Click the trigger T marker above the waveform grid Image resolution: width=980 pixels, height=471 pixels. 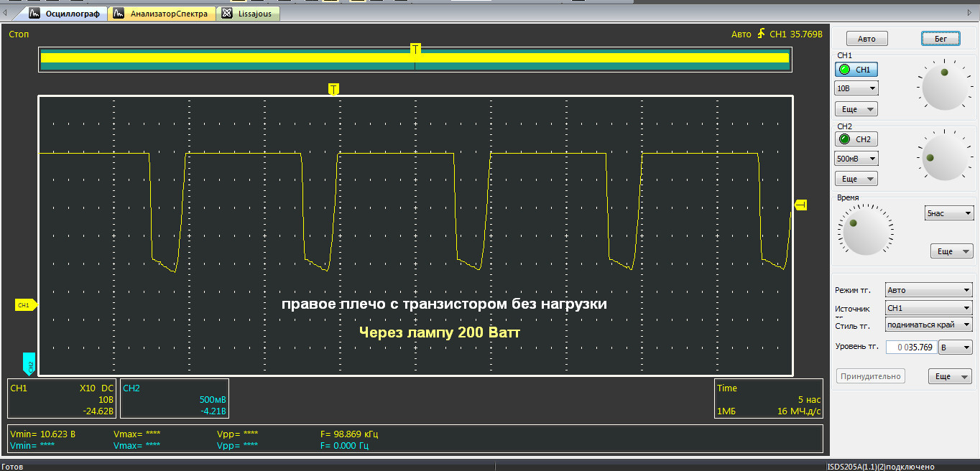click(333, 89)
